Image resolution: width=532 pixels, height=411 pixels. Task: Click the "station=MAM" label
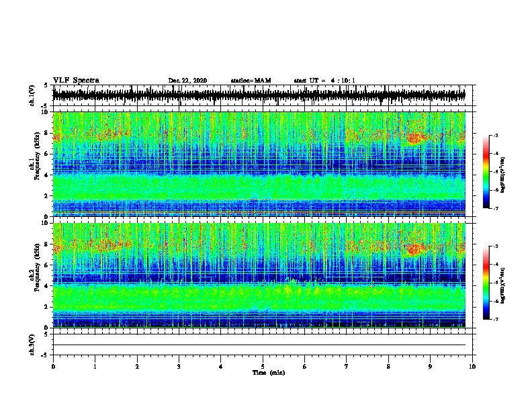251,81
